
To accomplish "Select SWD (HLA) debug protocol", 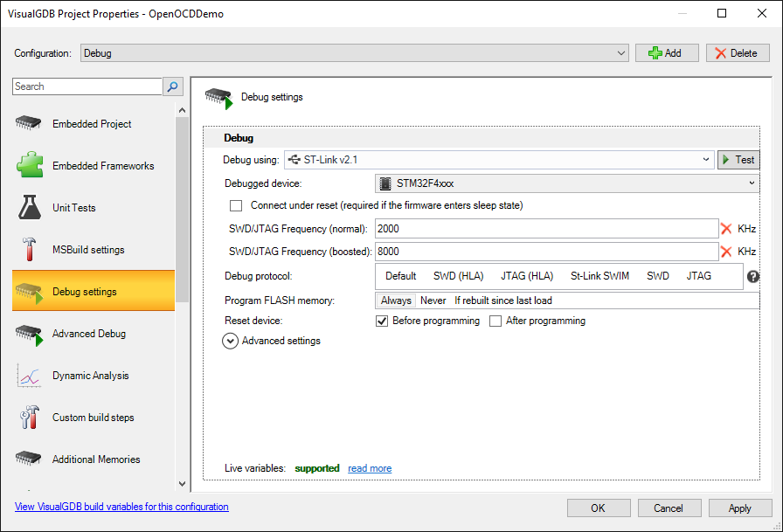I will pyautogui.click(x=459, y=276).
